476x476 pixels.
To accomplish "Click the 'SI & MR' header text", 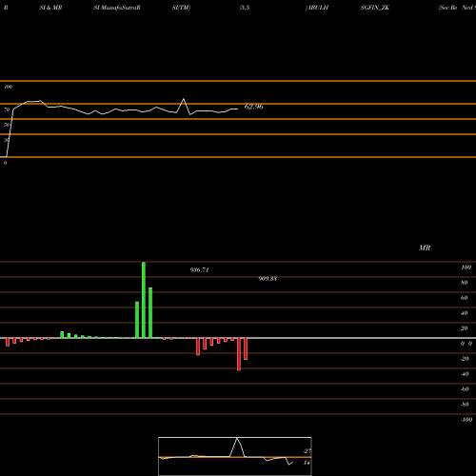I will click(50, 8).
